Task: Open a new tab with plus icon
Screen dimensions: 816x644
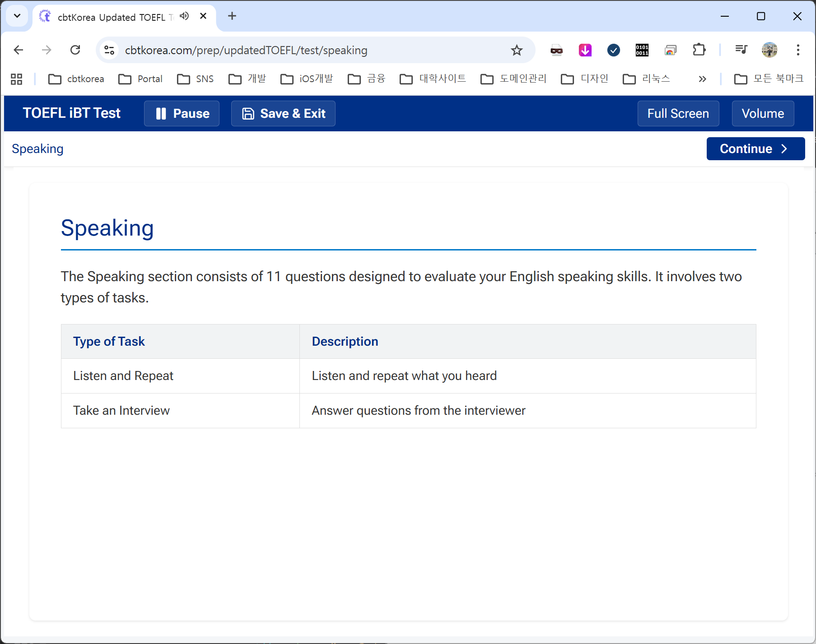Action: (x=232, y=16)
